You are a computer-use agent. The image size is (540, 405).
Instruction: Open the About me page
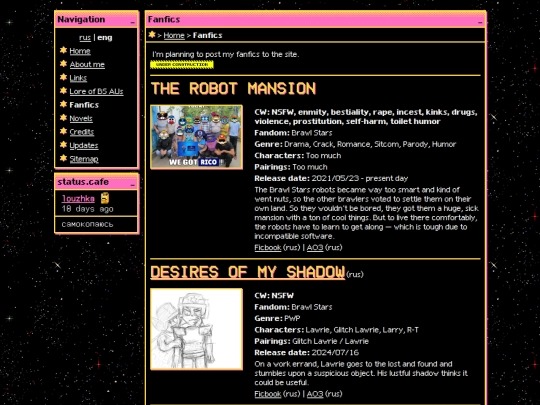[87, 64]
